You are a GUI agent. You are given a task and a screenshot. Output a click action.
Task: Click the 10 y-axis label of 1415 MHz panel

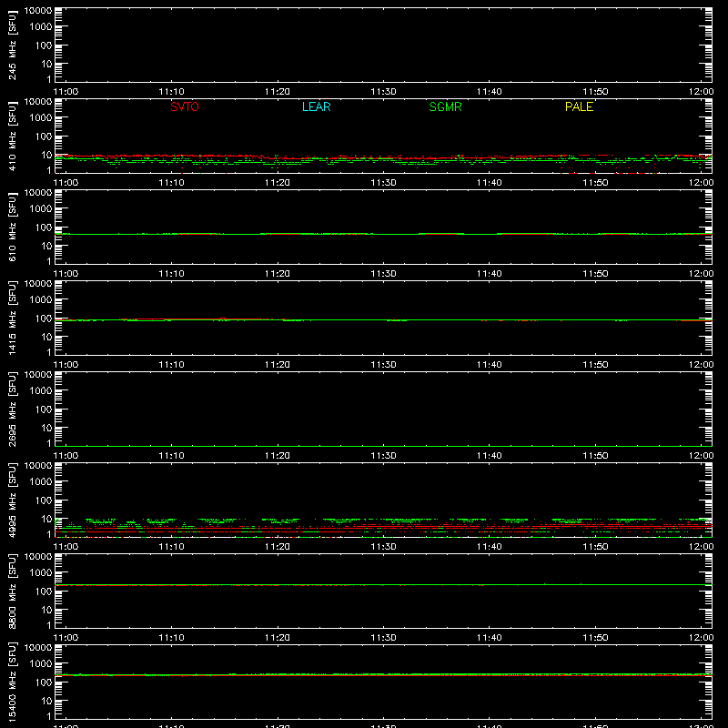click(x=46, y=337)
